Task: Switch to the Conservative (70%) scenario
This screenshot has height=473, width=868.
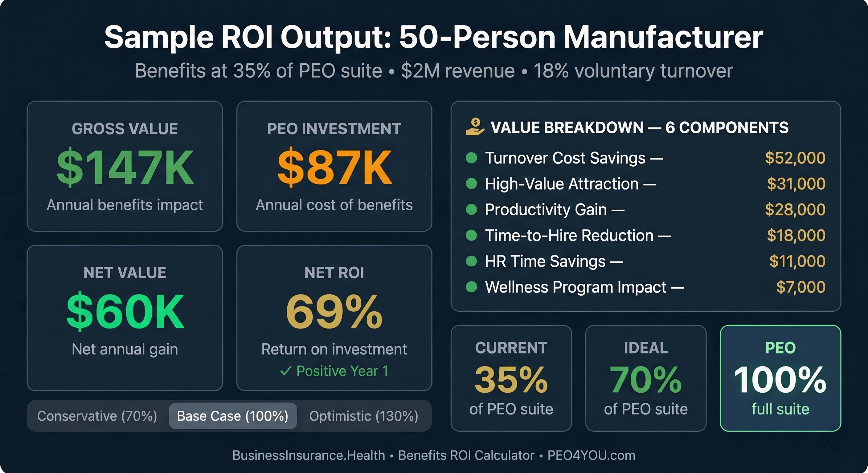Action: coord(97,416)
